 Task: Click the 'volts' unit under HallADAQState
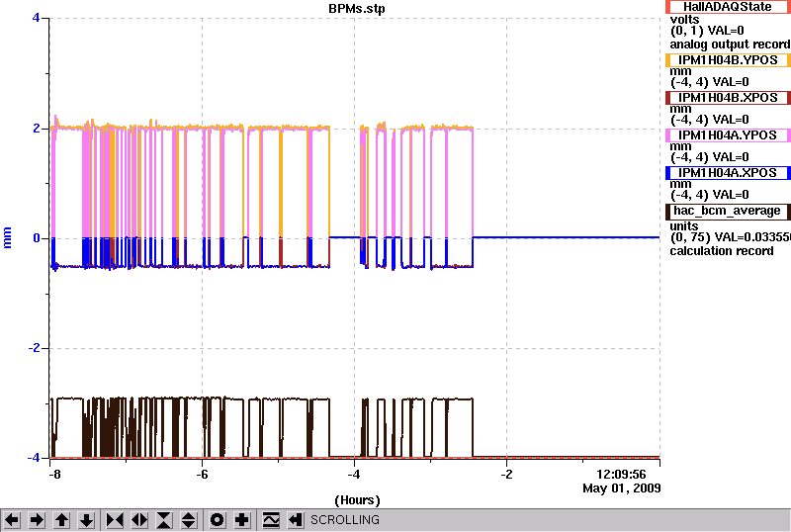[684, 20]
